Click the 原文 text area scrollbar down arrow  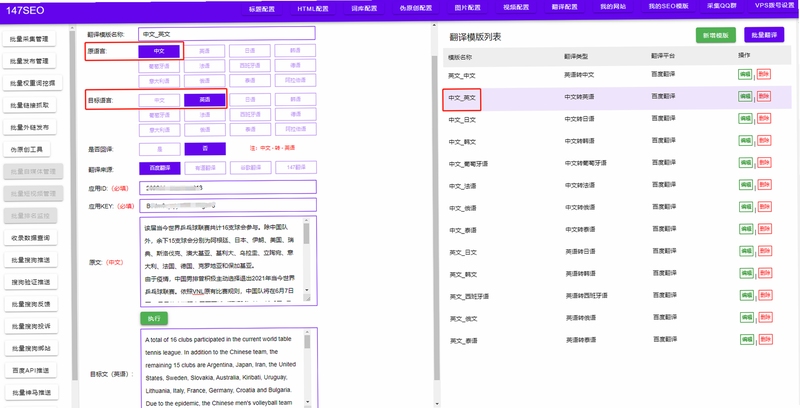tap(307, 290)
